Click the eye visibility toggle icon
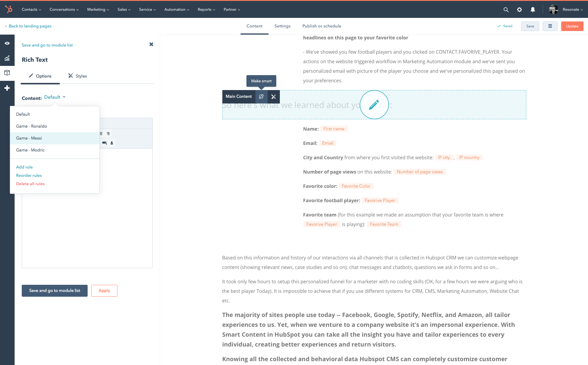The height and width of the screenshot is (365, 588). click(x=7, y=43)
